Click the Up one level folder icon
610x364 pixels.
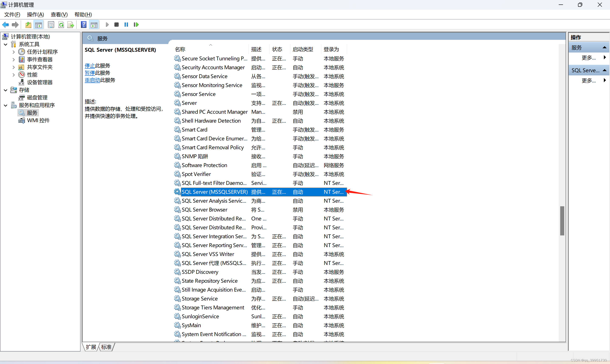click(28, 25)
